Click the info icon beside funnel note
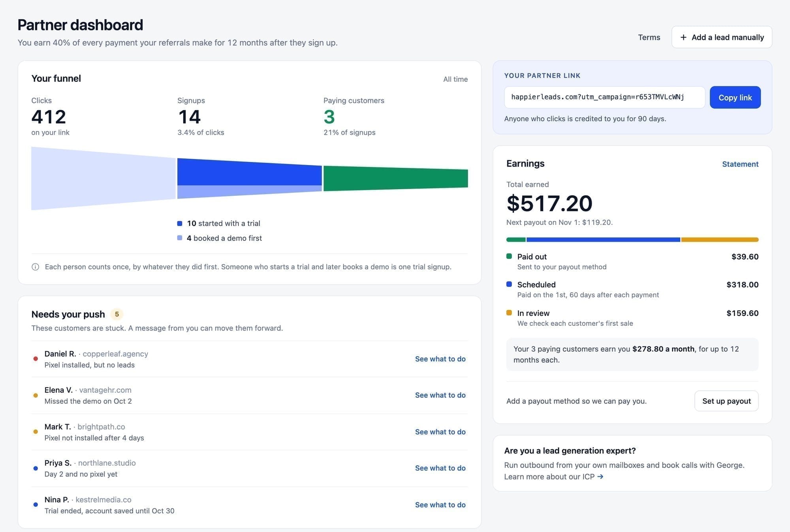790x532 pixels. pos(35,267)
